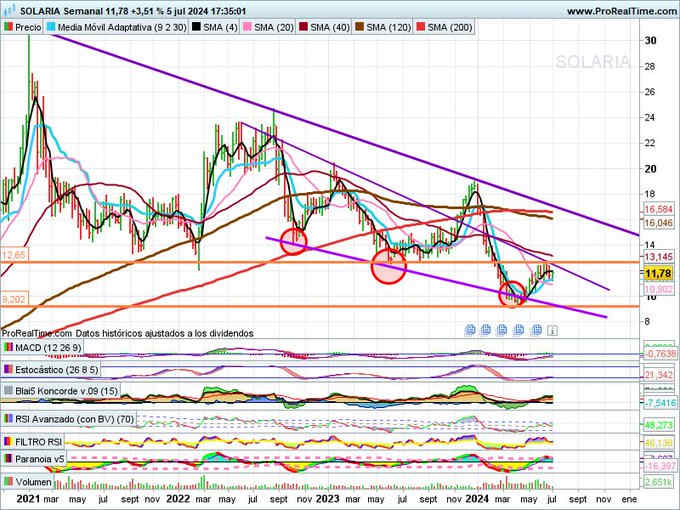The height and width of the screenshot is (510, 680).
Task: Open the www.ProRealTime.com link
Action: [x=622, y=11]
